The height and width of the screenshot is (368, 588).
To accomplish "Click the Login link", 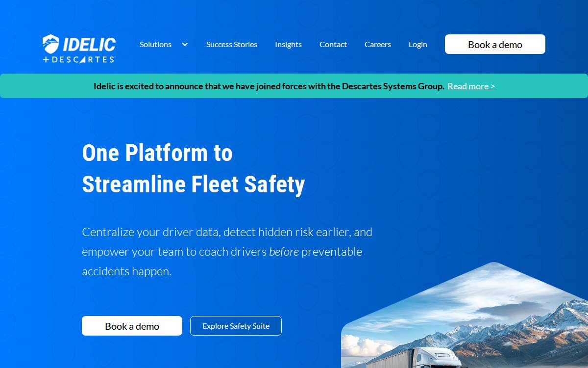I will [418, 44].
